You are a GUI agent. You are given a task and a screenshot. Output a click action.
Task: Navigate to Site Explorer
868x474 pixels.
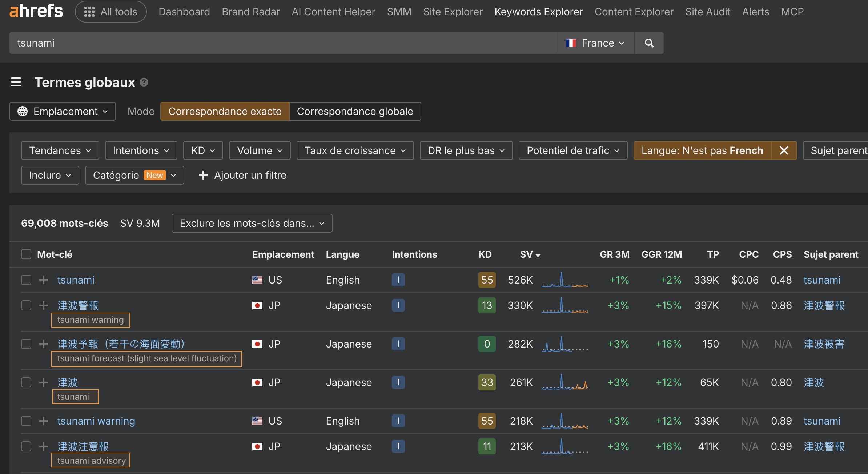point(453,11)
